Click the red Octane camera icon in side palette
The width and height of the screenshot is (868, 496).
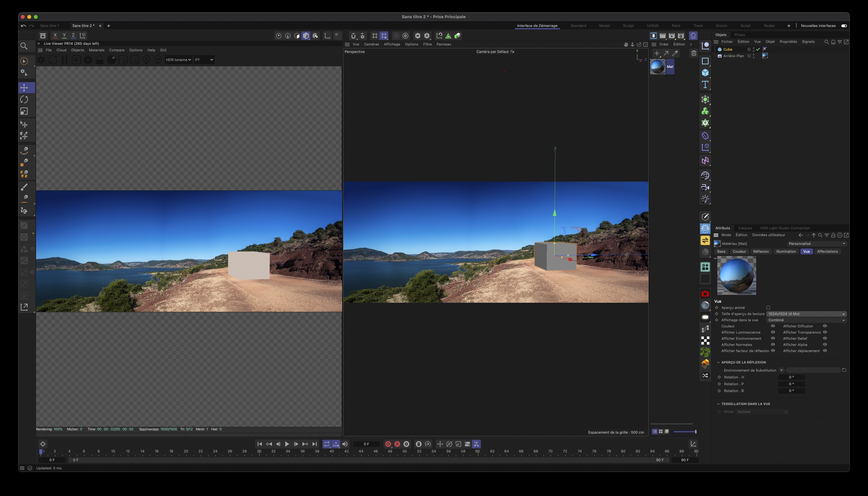(705, 294)
